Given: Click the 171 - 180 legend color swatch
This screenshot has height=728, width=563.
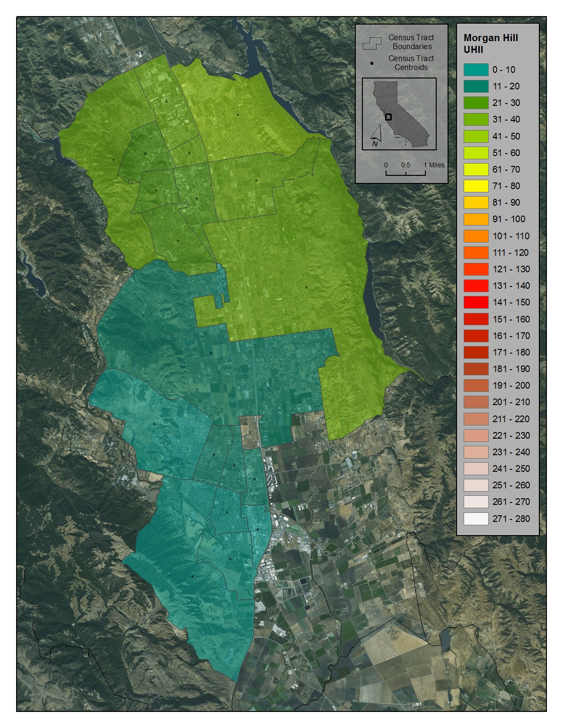Looking at the screenshot, I should pyautogui.click(x=475, y=352).
